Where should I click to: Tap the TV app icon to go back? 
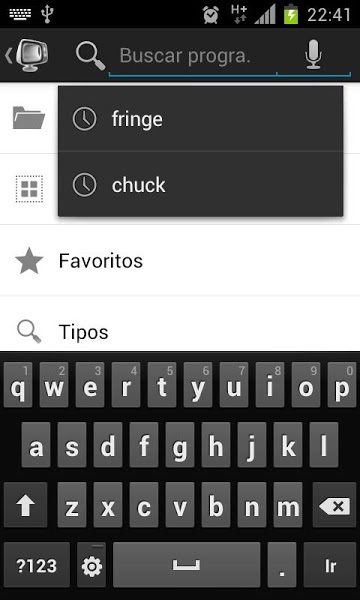click(x=29, y=55)
